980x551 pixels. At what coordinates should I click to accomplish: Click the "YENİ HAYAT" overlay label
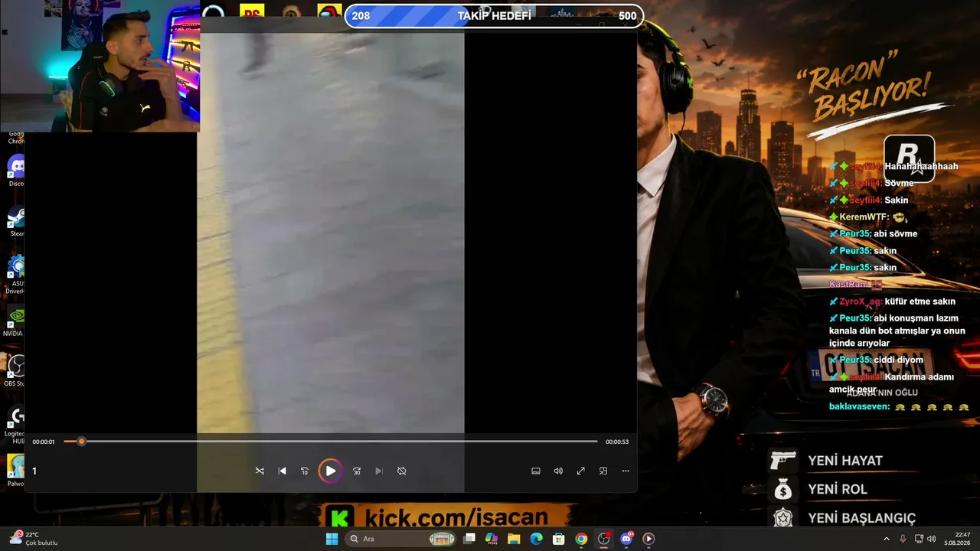[845, 461]
